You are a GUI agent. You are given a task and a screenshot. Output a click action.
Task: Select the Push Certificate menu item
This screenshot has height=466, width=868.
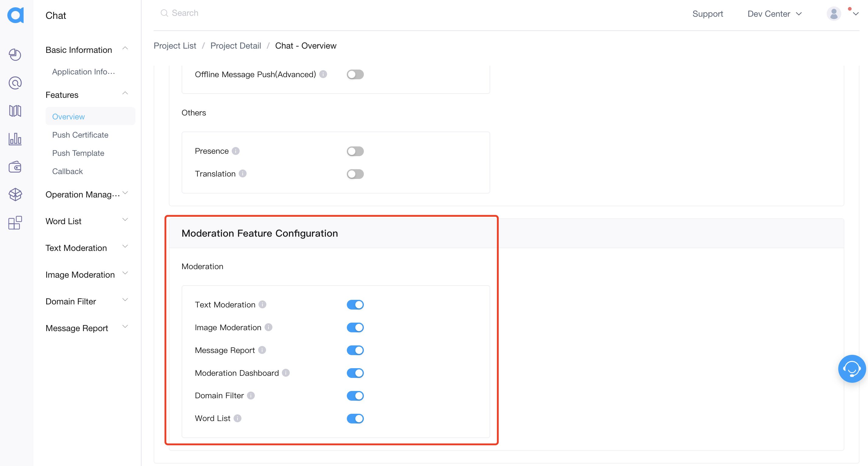pyautogui.click(x=80, y=135)
